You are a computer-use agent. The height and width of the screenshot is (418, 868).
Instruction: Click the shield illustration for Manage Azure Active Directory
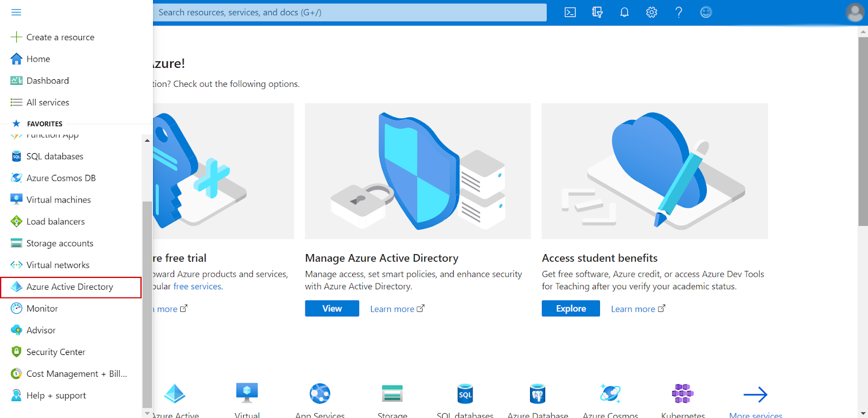(418, 171)
